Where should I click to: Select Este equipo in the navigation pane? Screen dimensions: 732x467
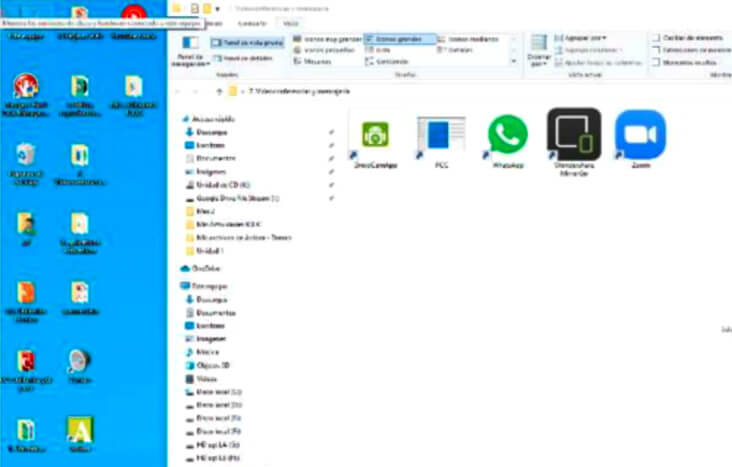pyautogui.click(x=204, y=286)
